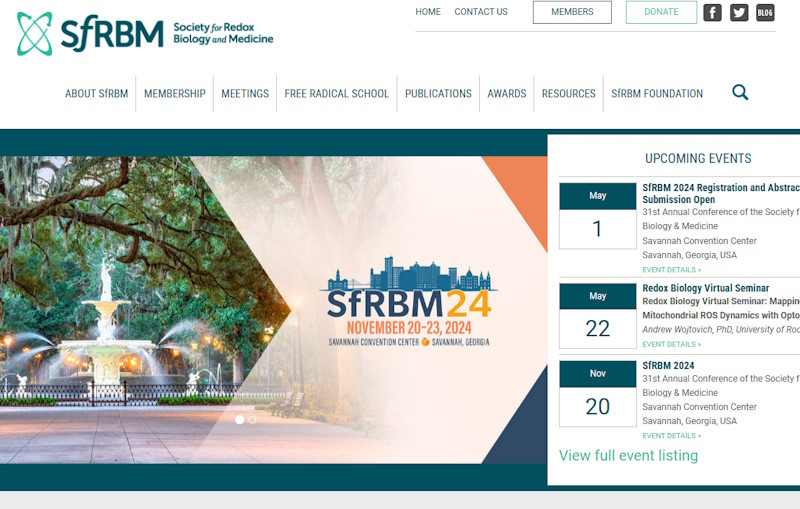Image resolution: width=800 pixels, height=509 pixels.
Task: Click the May 1 calendar date tile
Action: 597,216
